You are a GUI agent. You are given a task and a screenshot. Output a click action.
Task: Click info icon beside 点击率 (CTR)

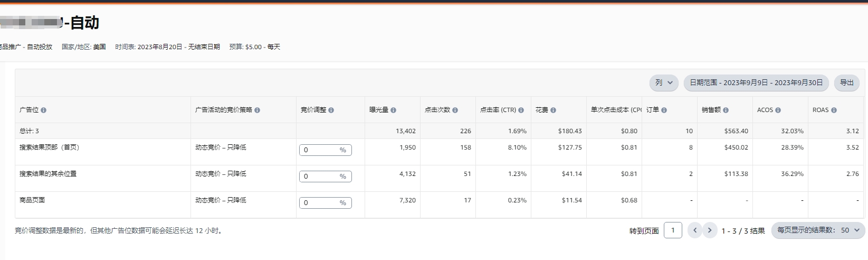521,110
